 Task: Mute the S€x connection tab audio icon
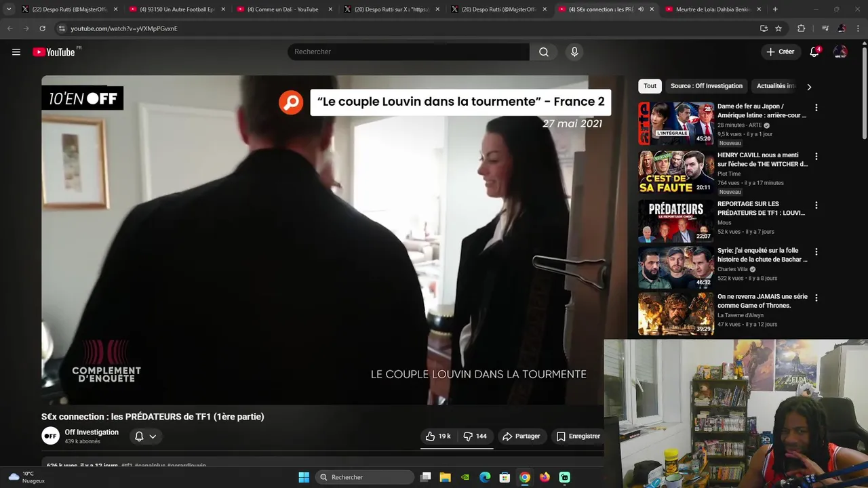coord(641,9)
